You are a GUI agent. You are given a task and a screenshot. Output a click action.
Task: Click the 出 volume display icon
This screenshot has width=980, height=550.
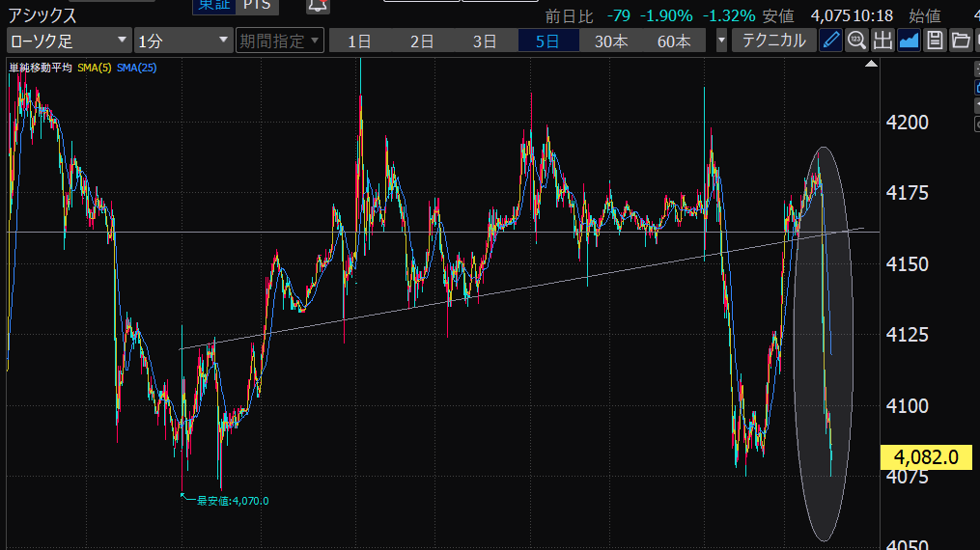coord(882,41)
